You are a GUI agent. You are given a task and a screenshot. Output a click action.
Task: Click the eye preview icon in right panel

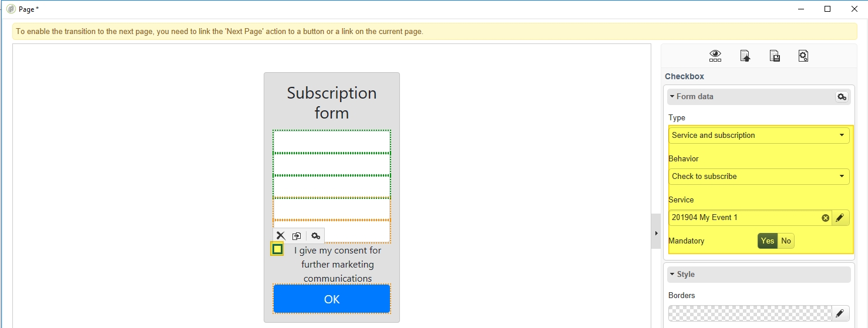point(715,56)
